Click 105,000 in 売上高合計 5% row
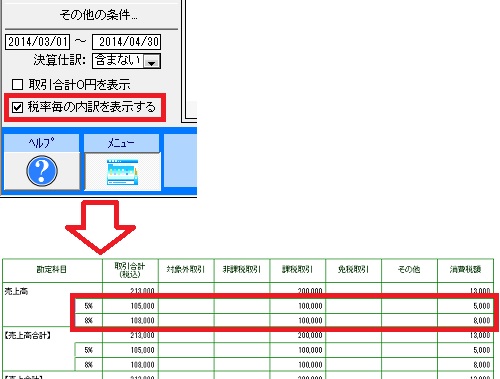Image resolution: width=500 pixels, height=379 pixels. tap(142, 350)
